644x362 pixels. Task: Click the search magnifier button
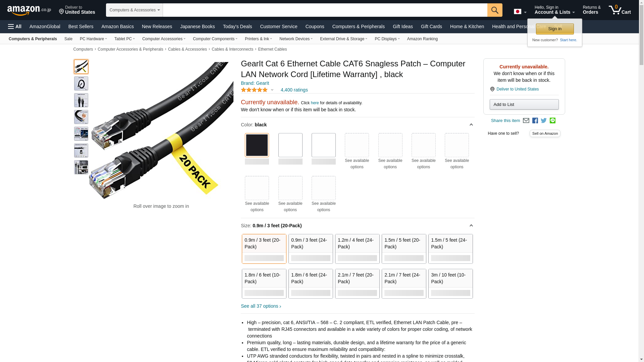pyautogui.click(x=495, y=10)
